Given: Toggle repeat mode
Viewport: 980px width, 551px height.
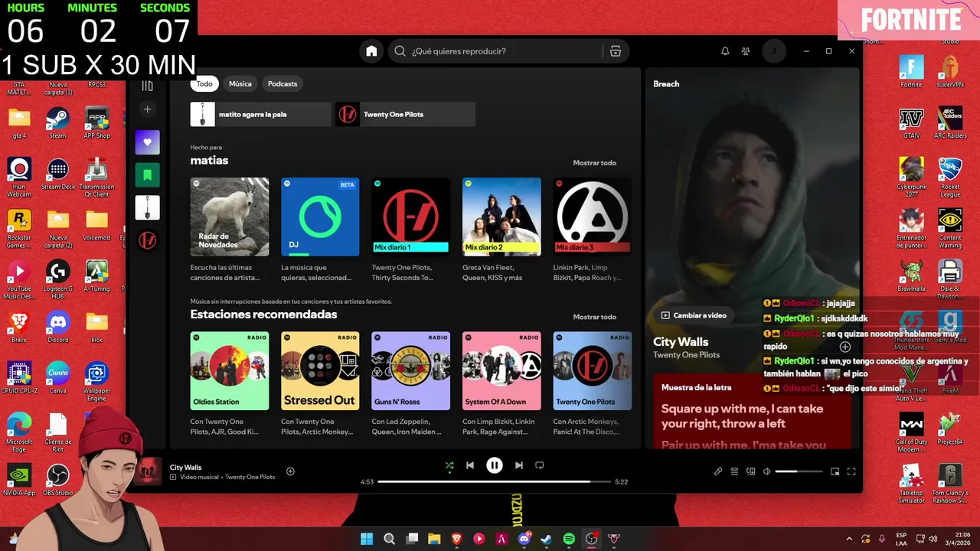Looking at the screenshot, I should click(540, 465).
